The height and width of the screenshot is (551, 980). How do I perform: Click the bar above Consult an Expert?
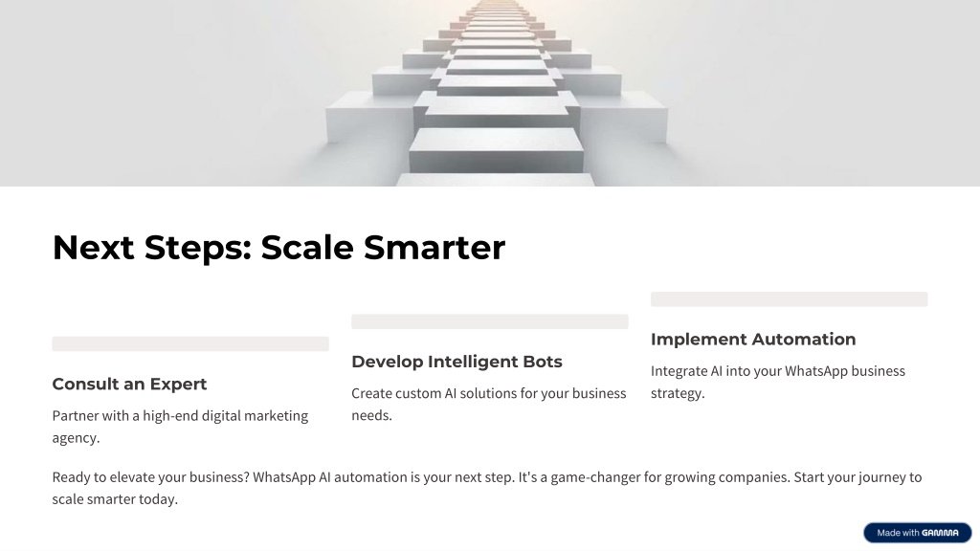(x=190, y=343)
